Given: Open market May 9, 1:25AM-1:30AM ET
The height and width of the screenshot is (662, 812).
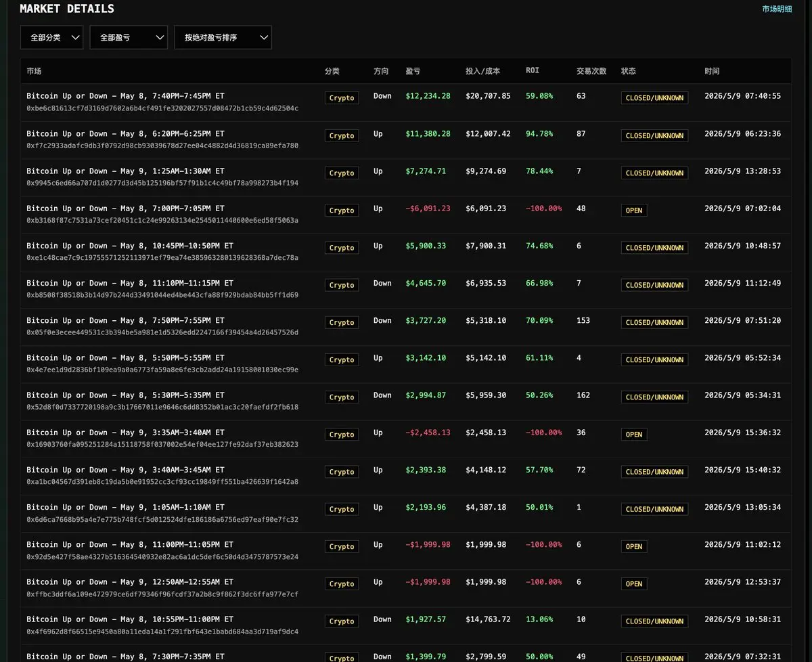Looking at the screenshot, I should (125, 171).
